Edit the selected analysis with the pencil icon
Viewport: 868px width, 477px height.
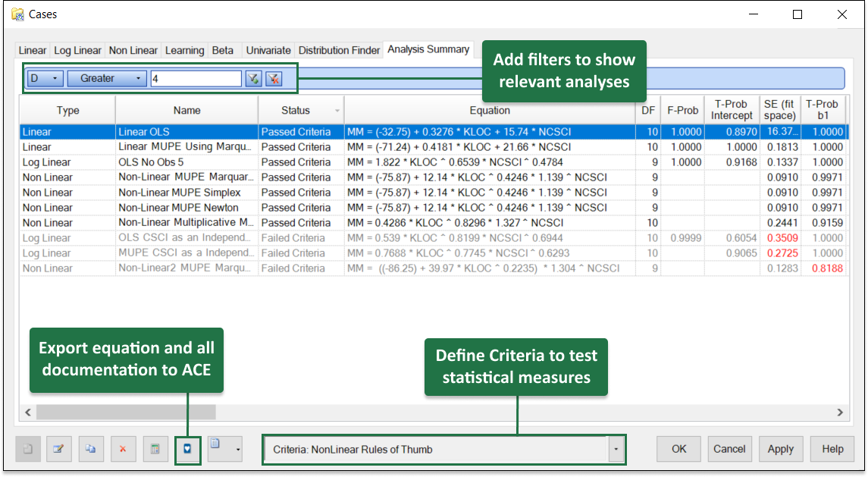58,449
